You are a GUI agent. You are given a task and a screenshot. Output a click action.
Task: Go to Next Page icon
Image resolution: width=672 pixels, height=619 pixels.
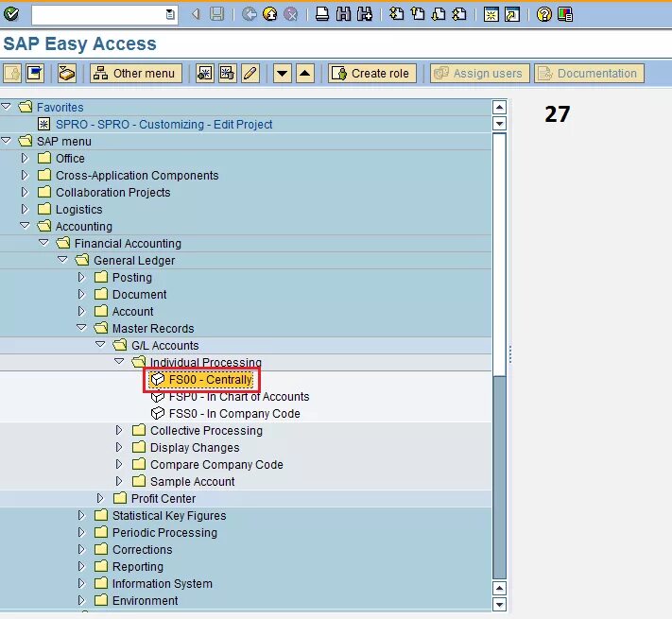pos(439,14)
